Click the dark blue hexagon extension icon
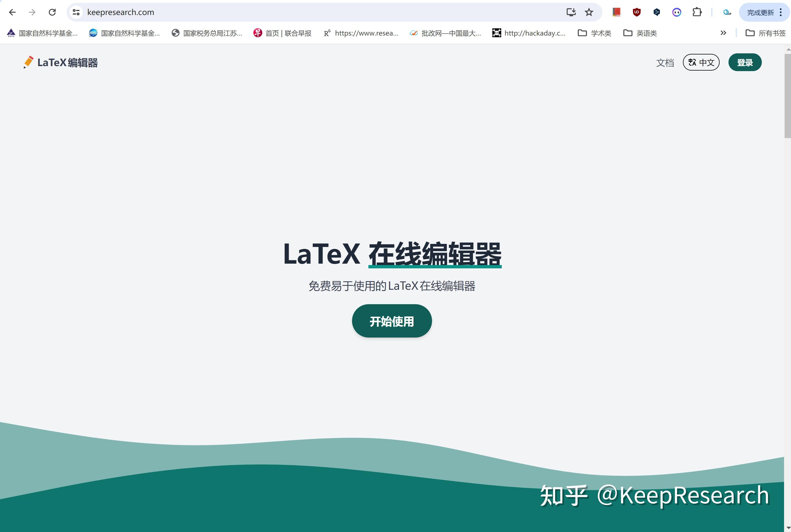The image size is (791, 532). (657, 12)
